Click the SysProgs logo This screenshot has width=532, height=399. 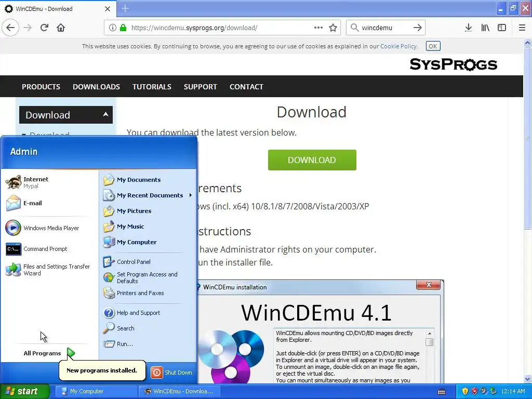coord(453,64)
